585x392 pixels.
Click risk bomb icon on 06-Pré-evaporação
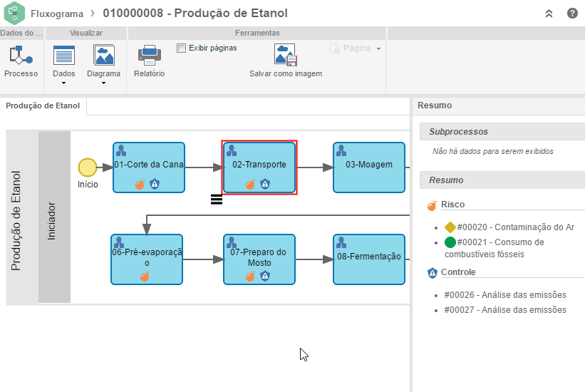pos(145,276)
